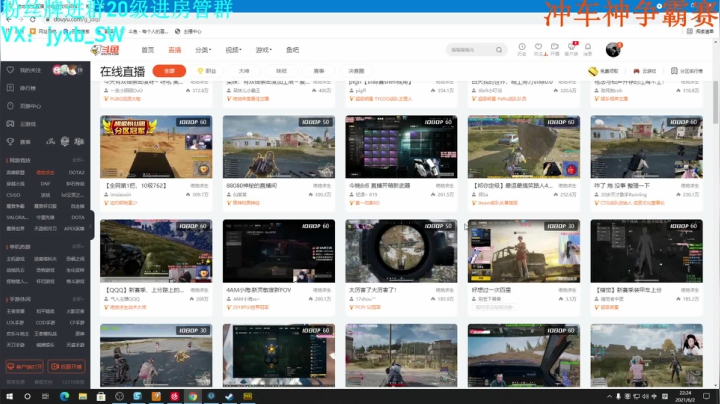
Task: Click the orange 开播 button in sidebar
Action: 67,366
